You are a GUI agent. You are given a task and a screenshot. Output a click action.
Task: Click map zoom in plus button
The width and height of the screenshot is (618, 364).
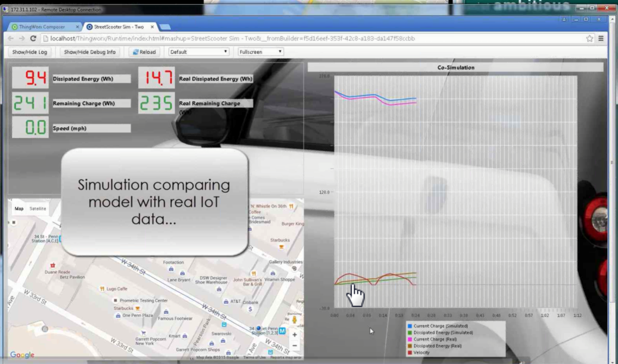[x=295, y=335]
